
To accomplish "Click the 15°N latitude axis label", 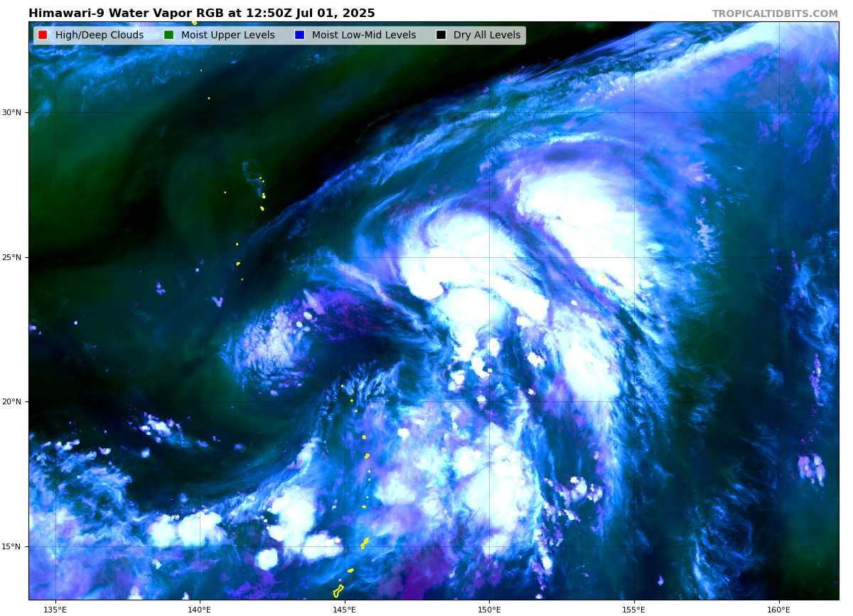I will coord(11,546).
